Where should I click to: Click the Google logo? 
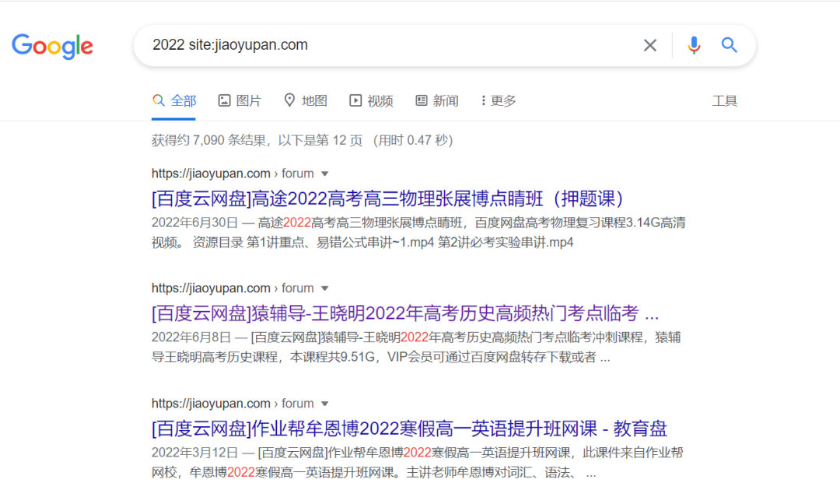pos(53,46)
